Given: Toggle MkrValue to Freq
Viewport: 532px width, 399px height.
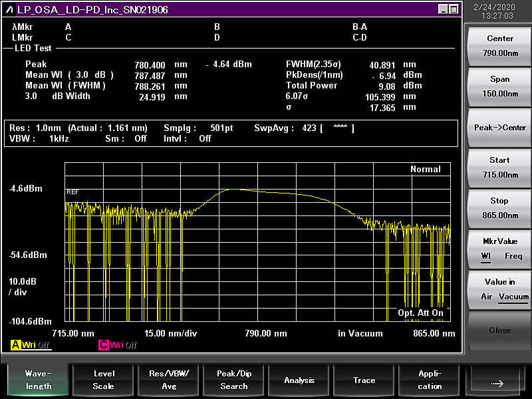Looking at the screenshot, I should click(513, 256).
